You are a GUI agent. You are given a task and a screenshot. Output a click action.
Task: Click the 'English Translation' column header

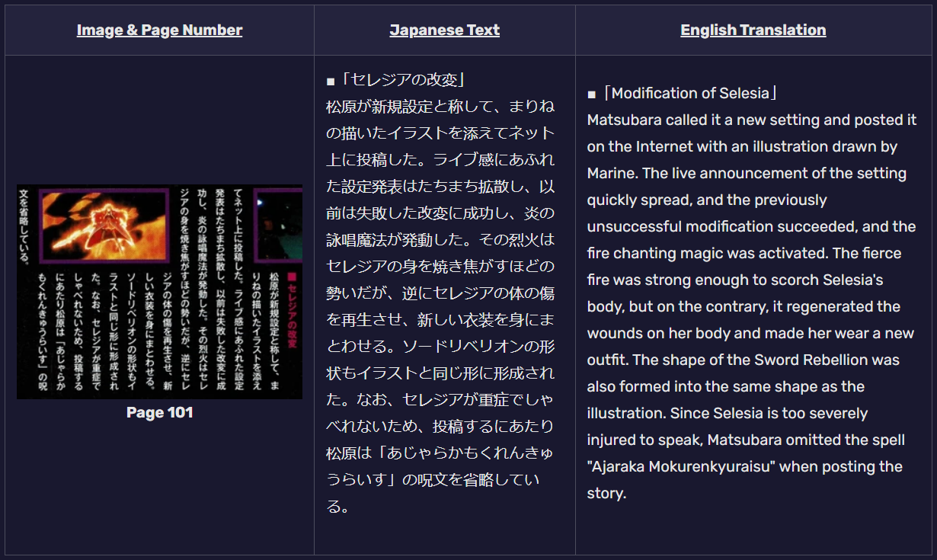[753, 30]
